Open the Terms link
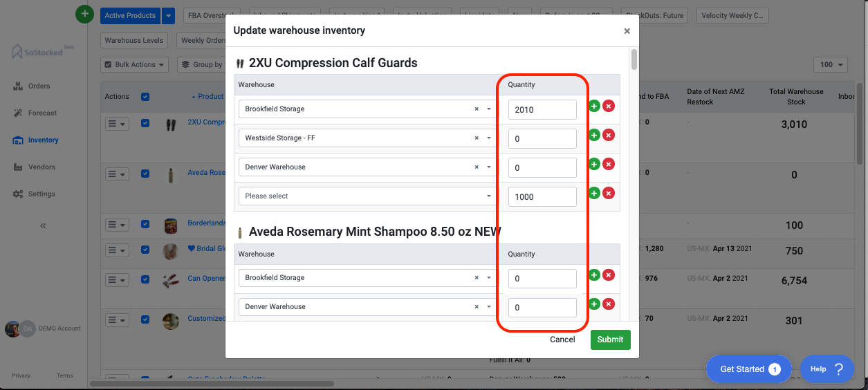Screen dimensions: 868x390 tap(65, 375)
